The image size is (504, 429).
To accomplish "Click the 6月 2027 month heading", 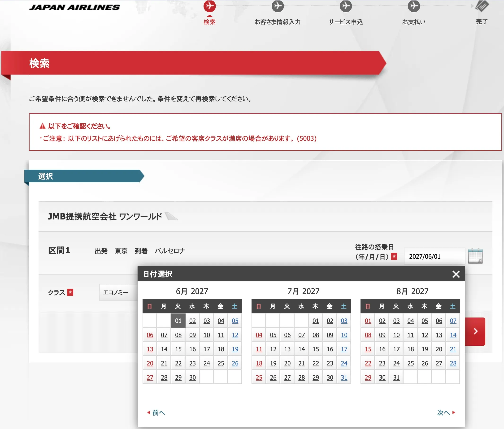I will [x=192, y=291].
